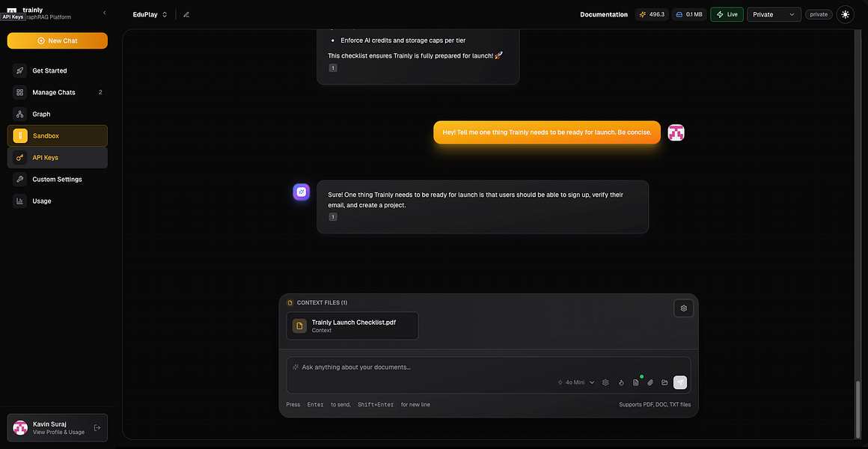This screenshot has width=868, height=449.
Task: Click the flame icon in the input toolbar
Action: point(621,382)
